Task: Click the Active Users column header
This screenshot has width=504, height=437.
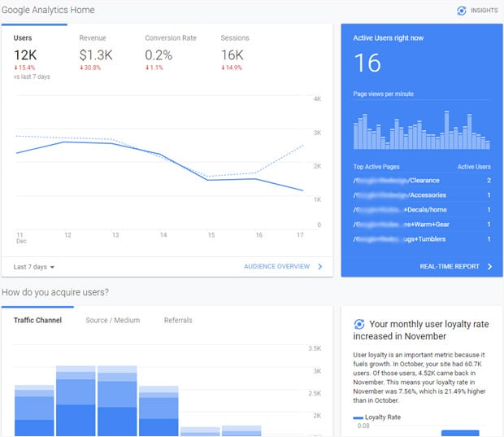Action: click(474, 167)
